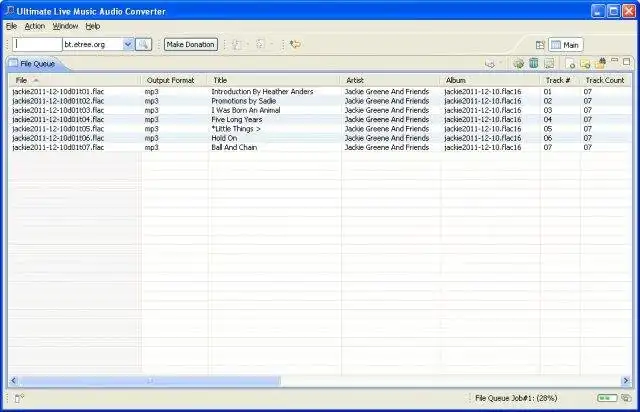Click the application icon in the title bar
Viewport: 640px width, 412px height.
point(10,11)
